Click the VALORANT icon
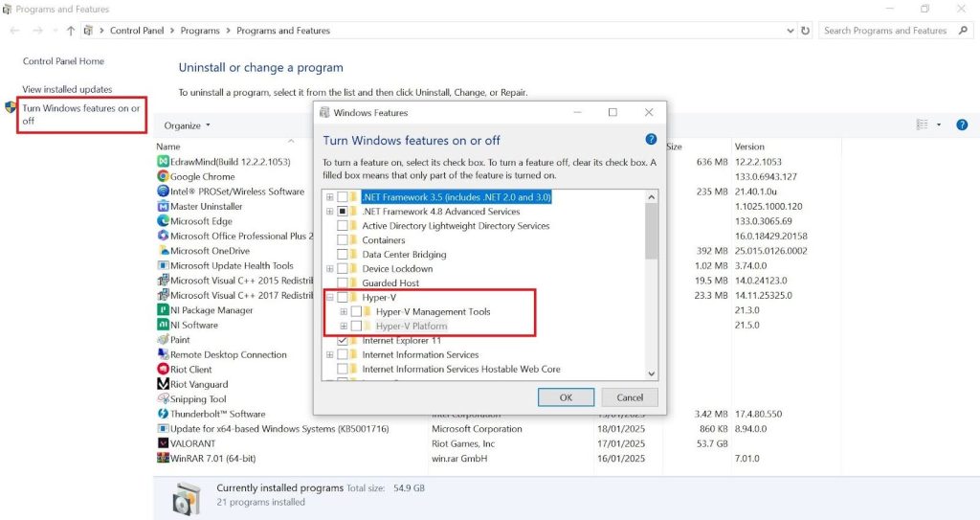980x520 pixels. [x=163, y=443]
